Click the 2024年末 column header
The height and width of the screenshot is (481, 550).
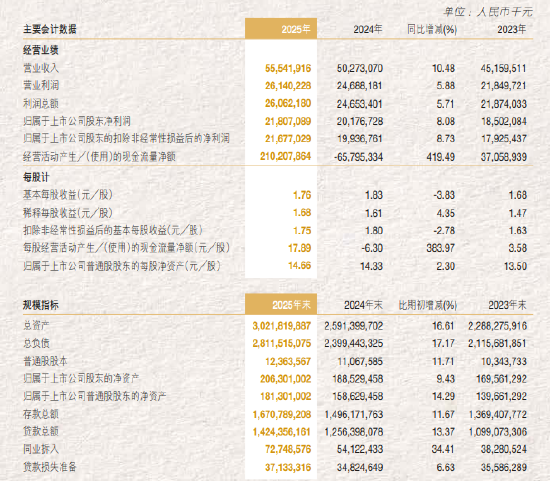pos(363,305)
